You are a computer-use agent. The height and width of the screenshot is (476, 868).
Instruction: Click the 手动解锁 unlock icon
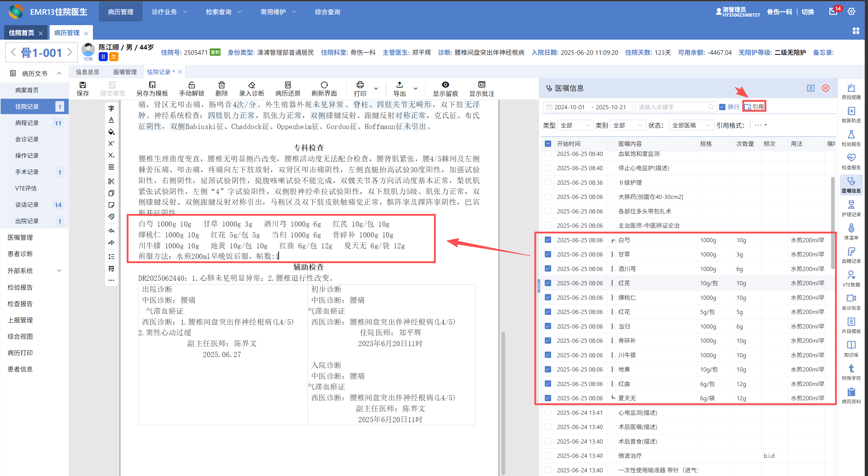(x=191, y=85)
